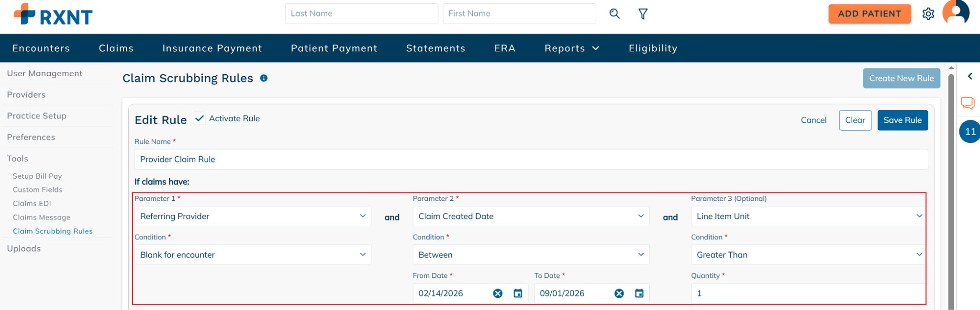Click the Create New Rule button
980x310 pixels.
[902, 78]
